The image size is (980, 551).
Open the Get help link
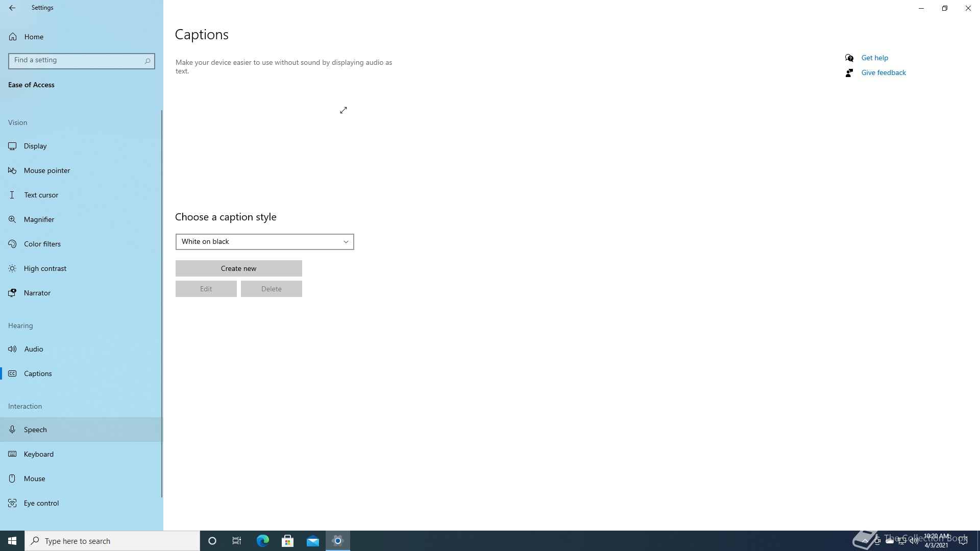tap(874, 58)
